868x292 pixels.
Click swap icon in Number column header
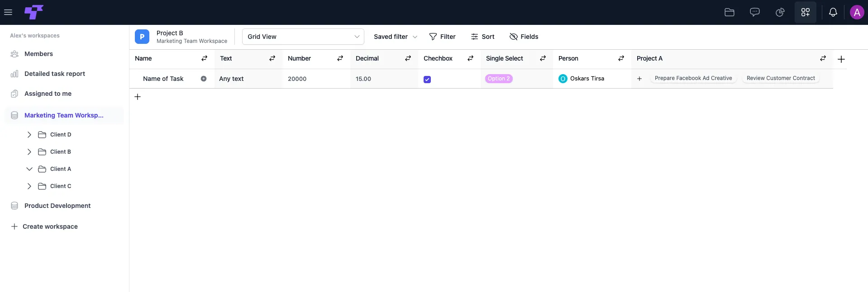tap(340, 58)
